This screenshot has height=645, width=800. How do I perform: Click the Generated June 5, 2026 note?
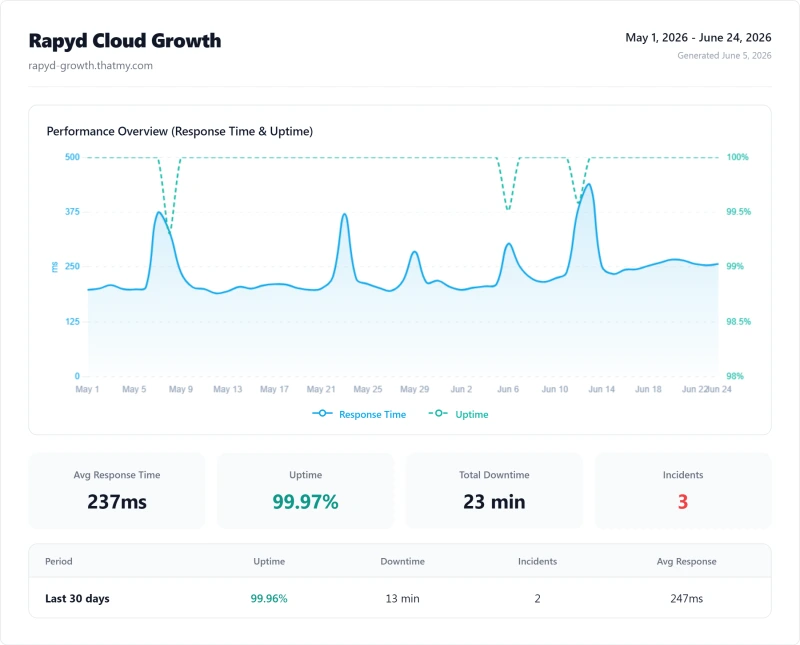pos(724,56)
